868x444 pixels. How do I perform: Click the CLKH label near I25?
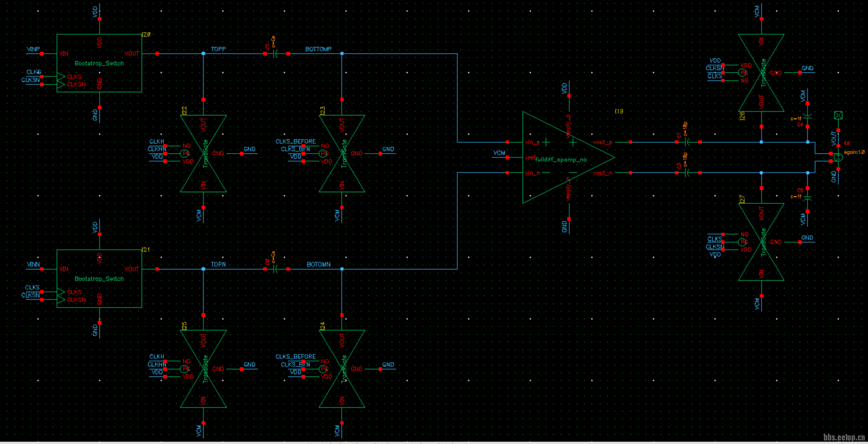coord(157,357)
